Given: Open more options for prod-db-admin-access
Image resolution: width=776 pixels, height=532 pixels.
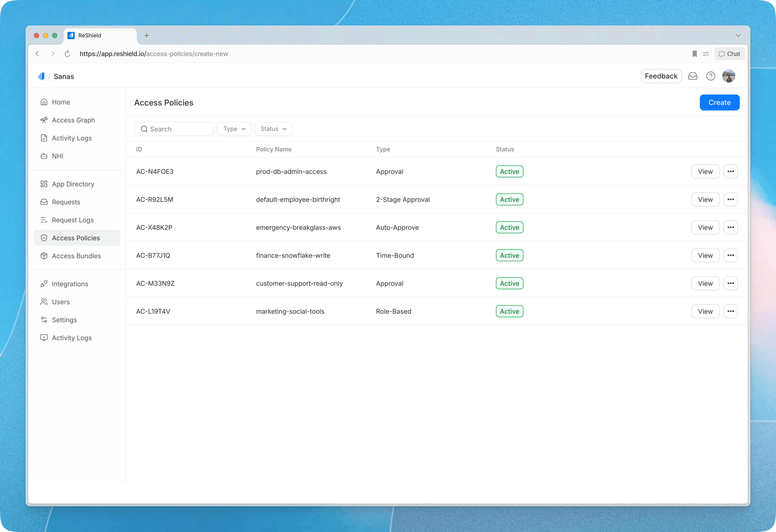Looking at the screenshot, I should tap(730, 172).
